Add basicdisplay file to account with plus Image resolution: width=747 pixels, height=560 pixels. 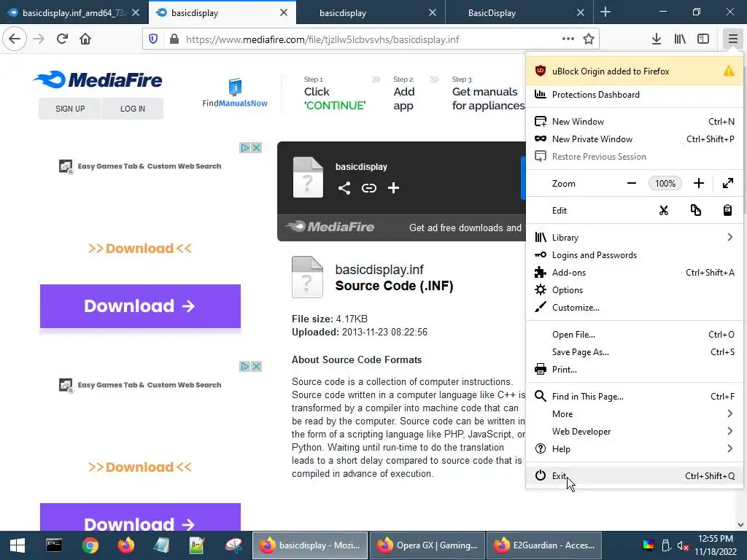click(393, 188)
